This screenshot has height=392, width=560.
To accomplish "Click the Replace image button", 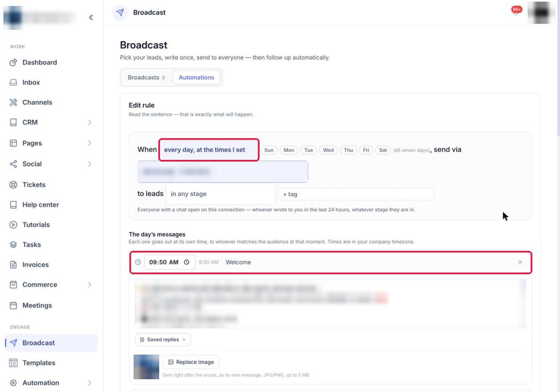I will click(x=191, y=362).
